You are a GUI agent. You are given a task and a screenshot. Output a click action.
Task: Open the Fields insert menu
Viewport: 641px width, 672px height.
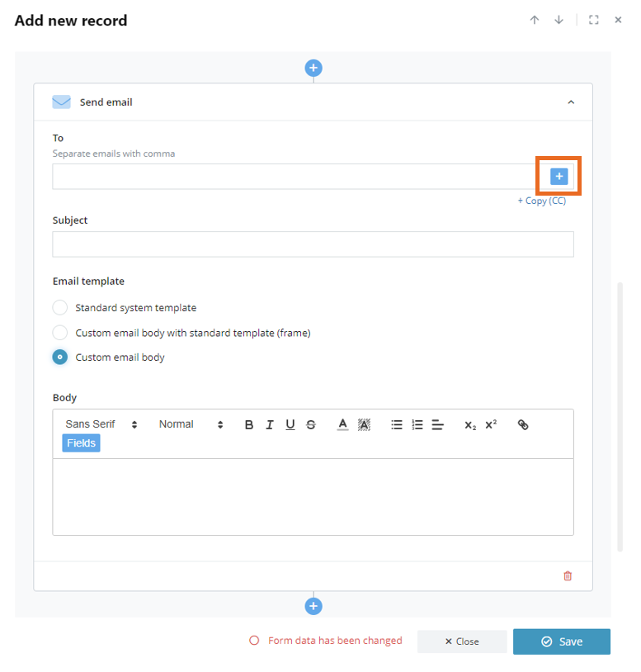81,442
